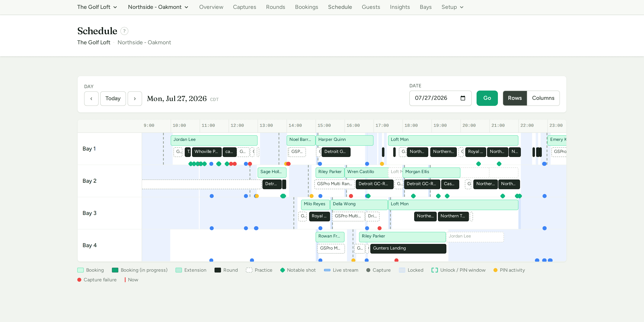Open Loft Mon booking in Bay 1

453,140
